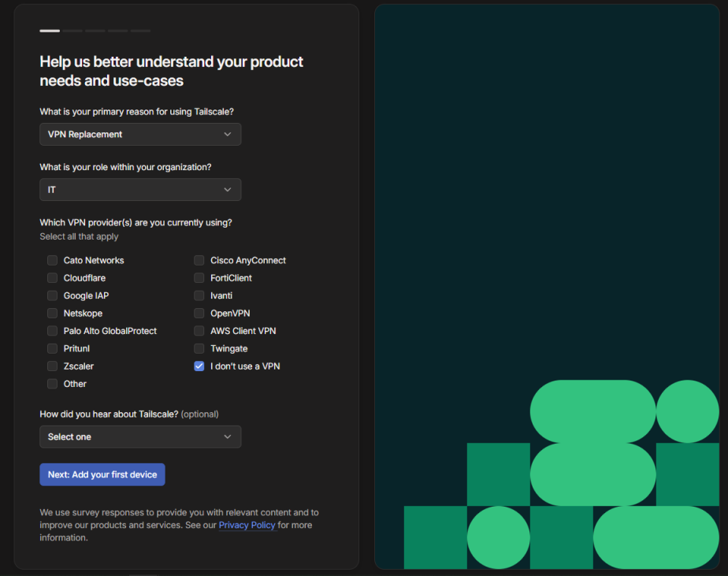Check Palo Alto GlobalProtect

tap(52, 331)
